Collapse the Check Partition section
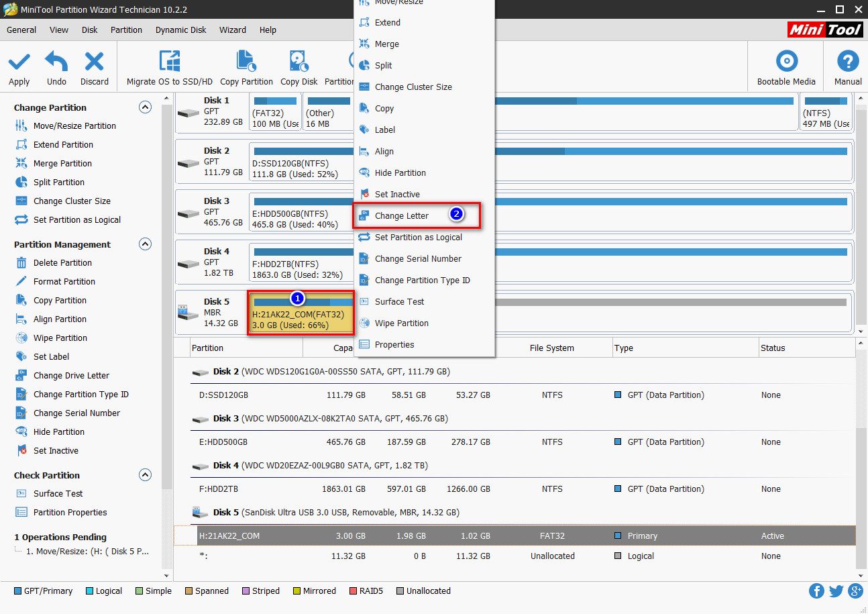This screenshot has width=868, height=614. (x=145, y=475)
